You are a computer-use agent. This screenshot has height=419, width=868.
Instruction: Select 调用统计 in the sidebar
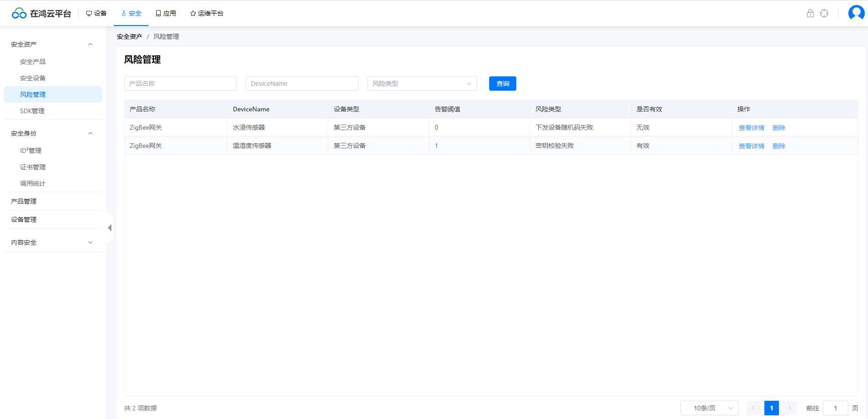pyautogui.click(x=53, y=183)
